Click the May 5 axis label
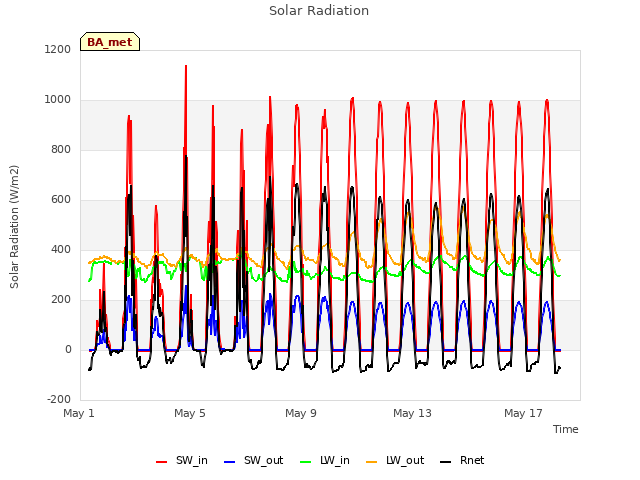Screen dimensions: 640x480 pyautogui.click(x=190, y=413)
